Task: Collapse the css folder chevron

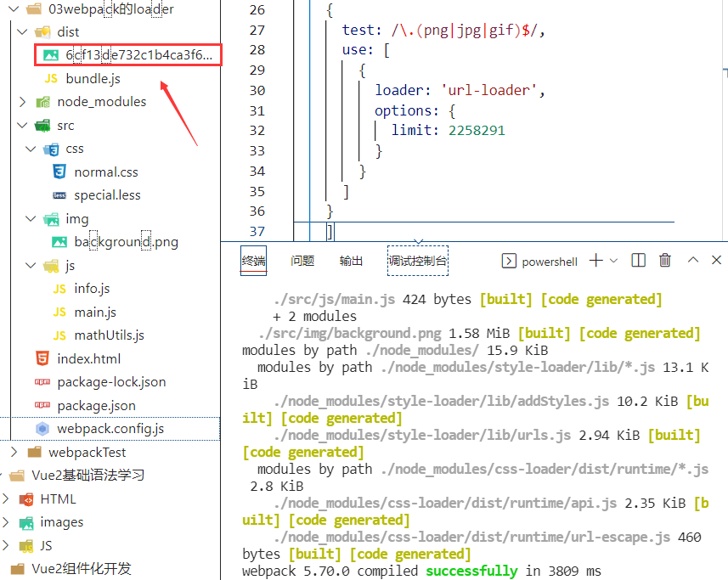Action: click(31, 149)
